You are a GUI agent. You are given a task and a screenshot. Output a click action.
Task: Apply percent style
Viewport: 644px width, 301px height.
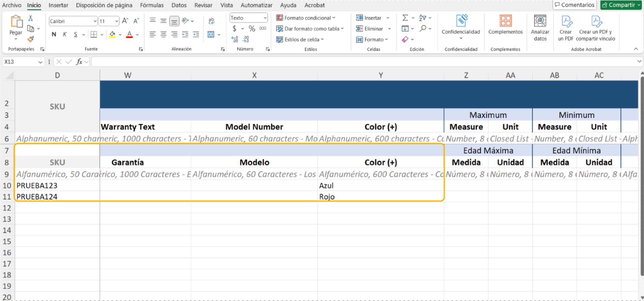pyautogui.click(x=252, y=29)
